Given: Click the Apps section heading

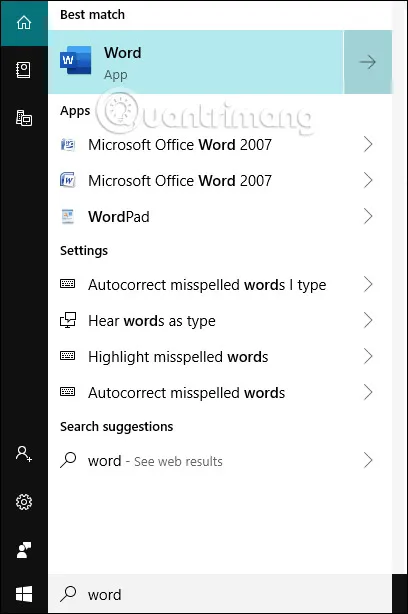Looking at the screenshot, I should 75,111.
